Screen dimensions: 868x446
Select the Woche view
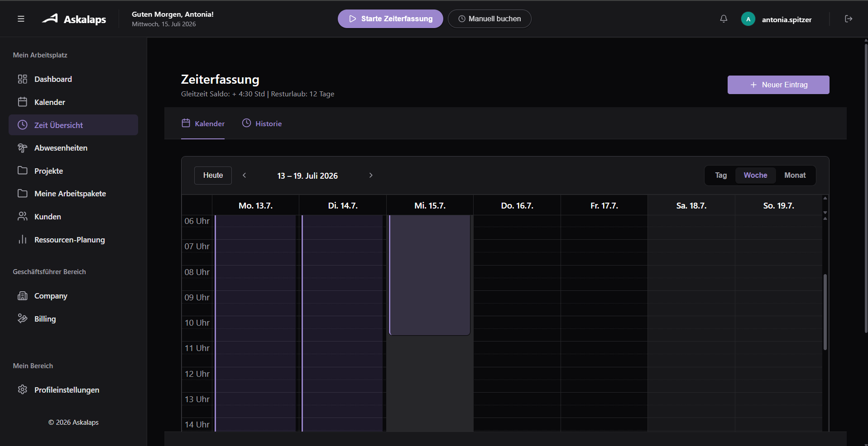(755, 176)
